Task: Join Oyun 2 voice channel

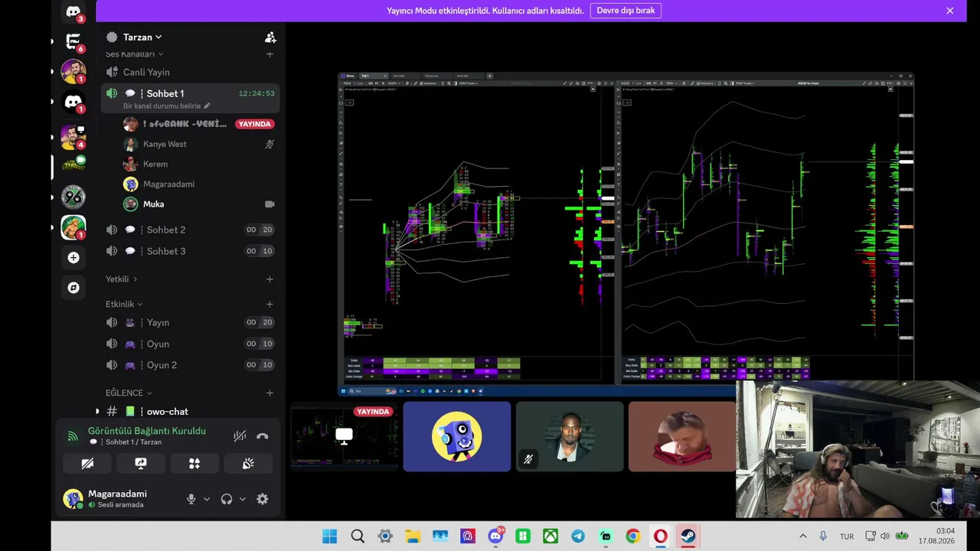Action: coord(190,365)
